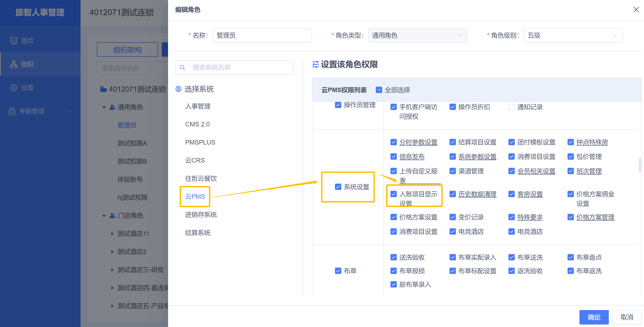
Task: Uncheck the 系统设置 group checkbox
Action: pyautogui.click(x=338, y=187)
